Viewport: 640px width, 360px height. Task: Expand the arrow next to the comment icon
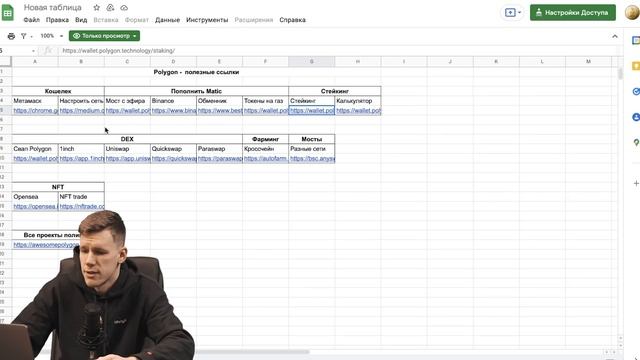click(x=520, y=13)
